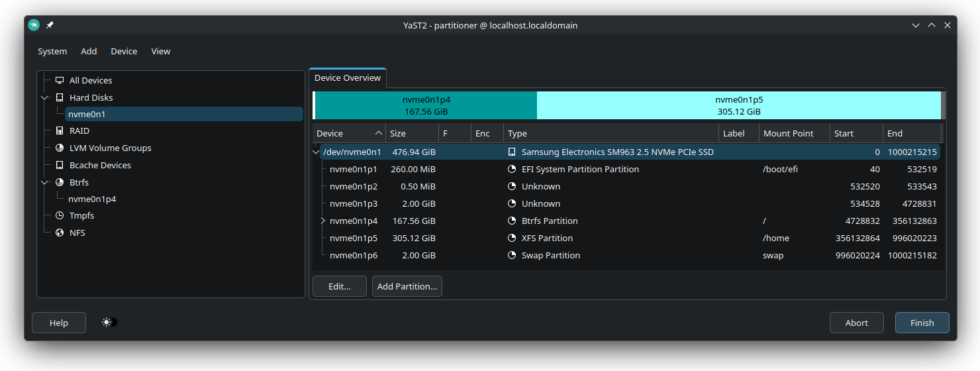Click the LVM Volume Groups icon
The height and width of the screenshot is (371, 980).
tap(60, 148)
